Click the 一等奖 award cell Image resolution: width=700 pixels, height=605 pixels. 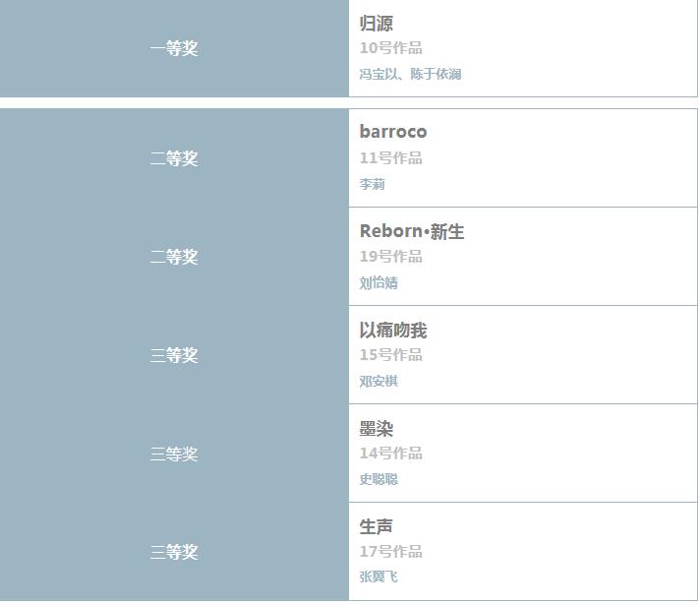click(x=174, y=48)
